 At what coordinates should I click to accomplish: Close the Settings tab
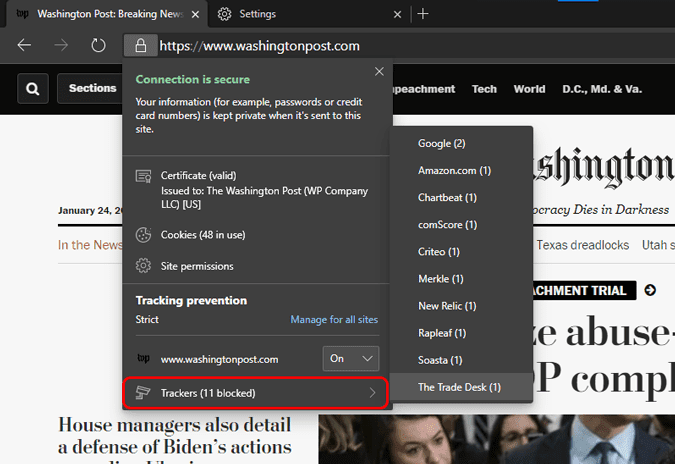(397, 15)
